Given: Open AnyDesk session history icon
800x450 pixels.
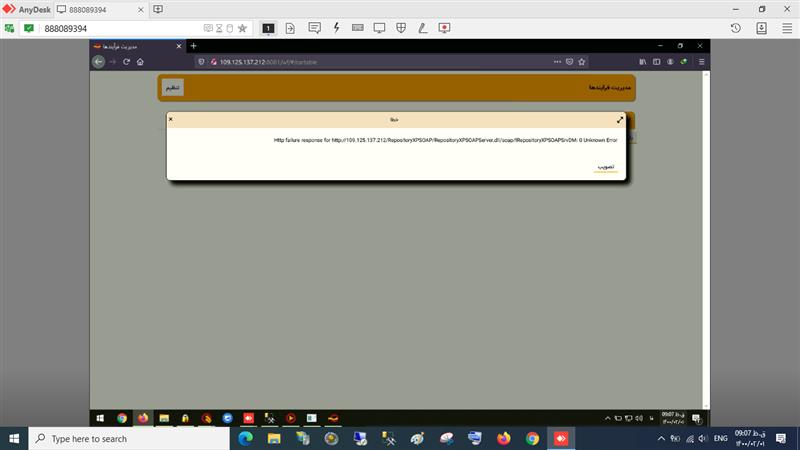Looking at the screenshot, I should click(735, 28).
